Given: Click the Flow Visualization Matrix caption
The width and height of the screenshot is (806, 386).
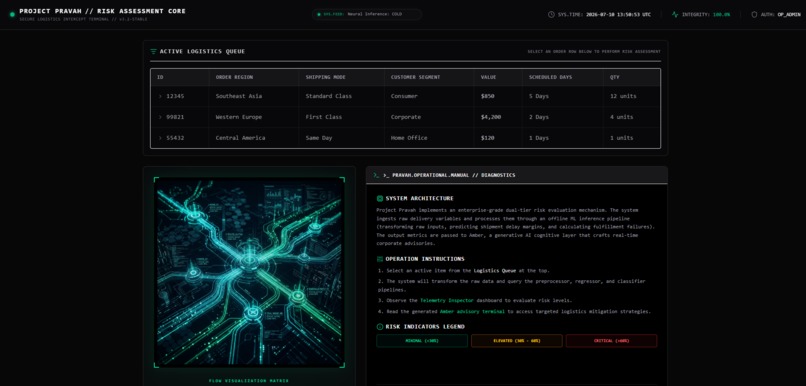Looking at the screenshot, I should (x=249, y=381).
